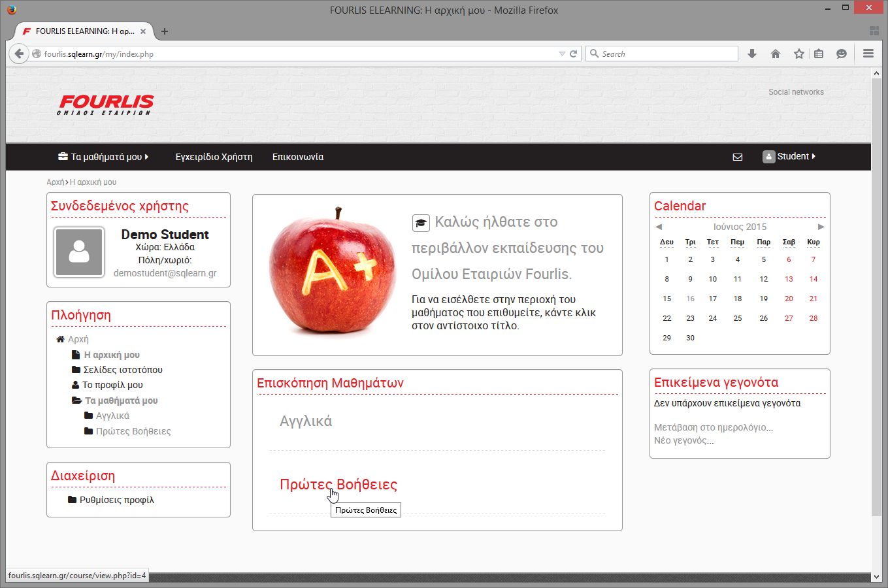888x588 pixels.
Task: Click the Social networks link
Action: click(x=796, y=92)
